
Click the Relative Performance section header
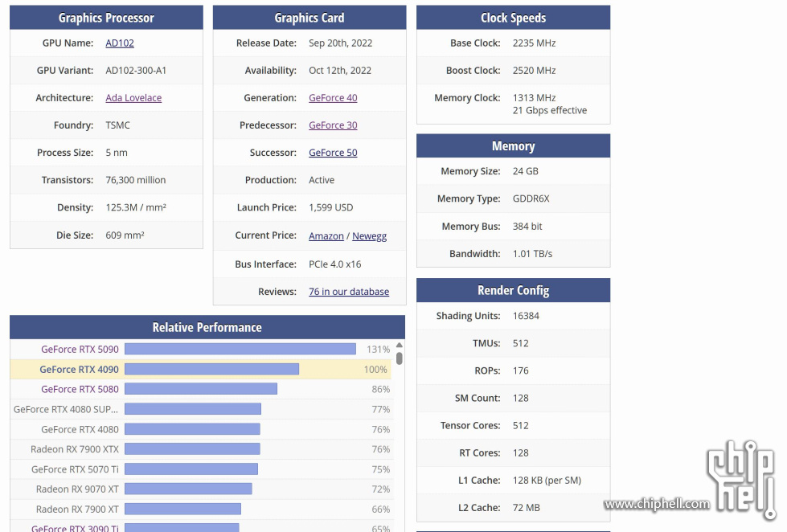[207, 327]
